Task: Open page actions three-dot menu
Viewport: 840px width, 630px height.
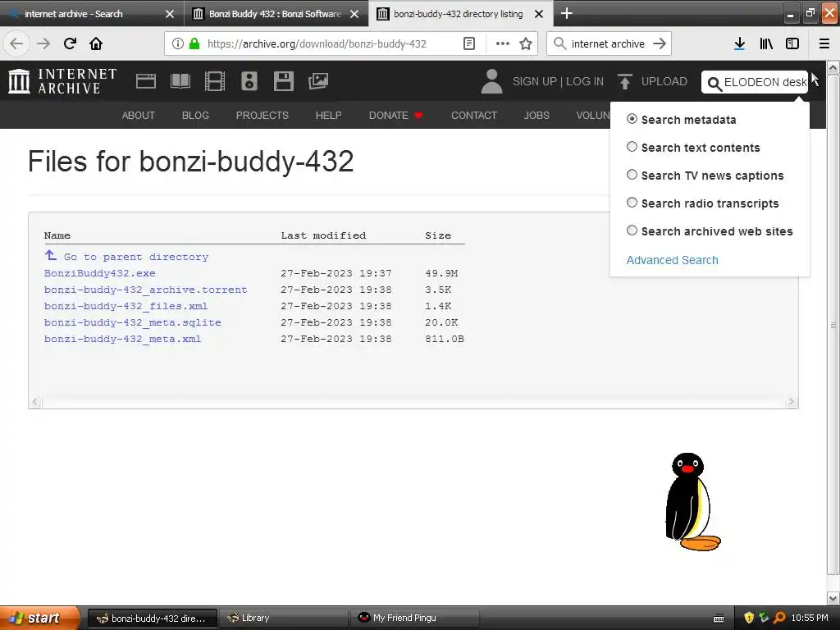Action: (502, 43)
